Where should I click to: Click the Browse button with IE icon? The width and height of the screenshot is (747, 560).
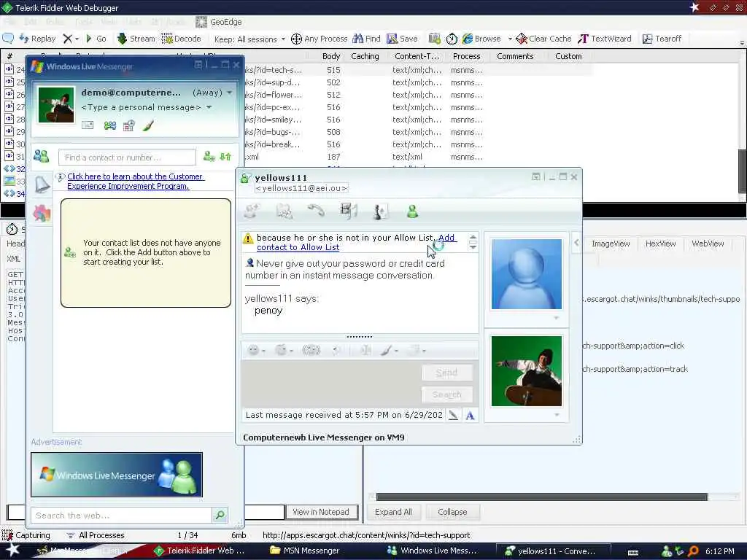point(481,39)
